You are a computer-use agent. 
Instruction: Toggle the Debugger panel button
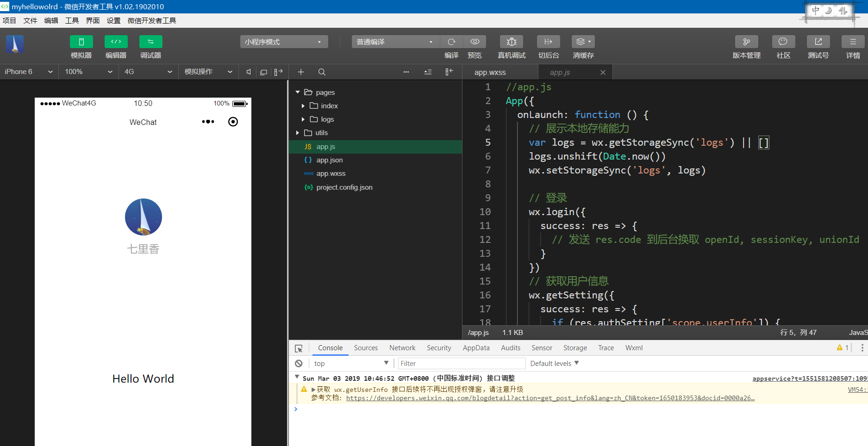point(151,42)
